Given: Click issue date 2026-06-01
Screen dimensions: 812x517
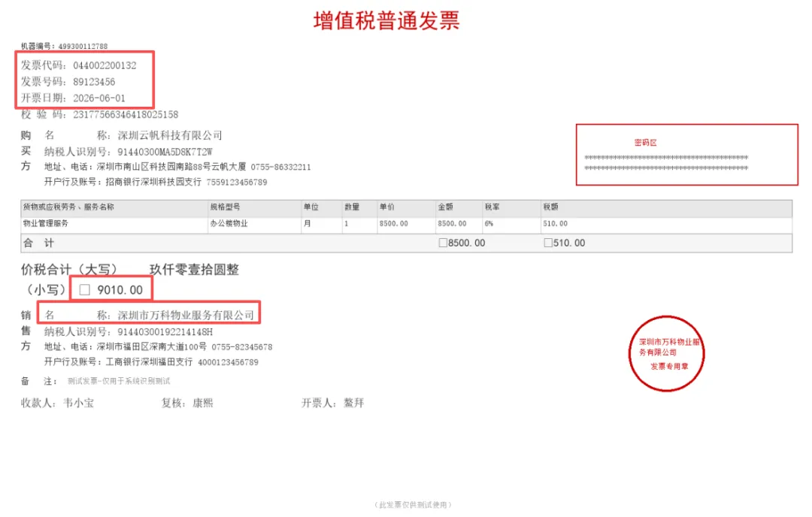Looking at the screenshot, I should tap(99, 98).
